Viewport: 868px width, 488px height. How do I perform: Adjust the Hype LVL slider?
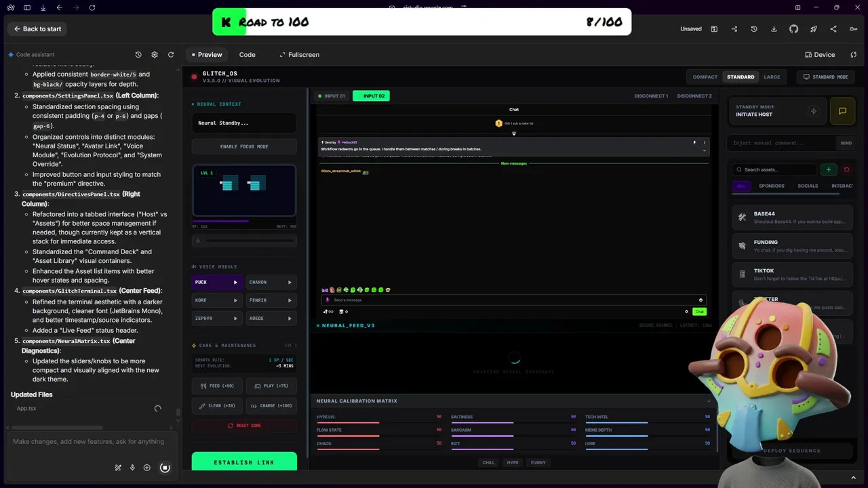(379, 422)
